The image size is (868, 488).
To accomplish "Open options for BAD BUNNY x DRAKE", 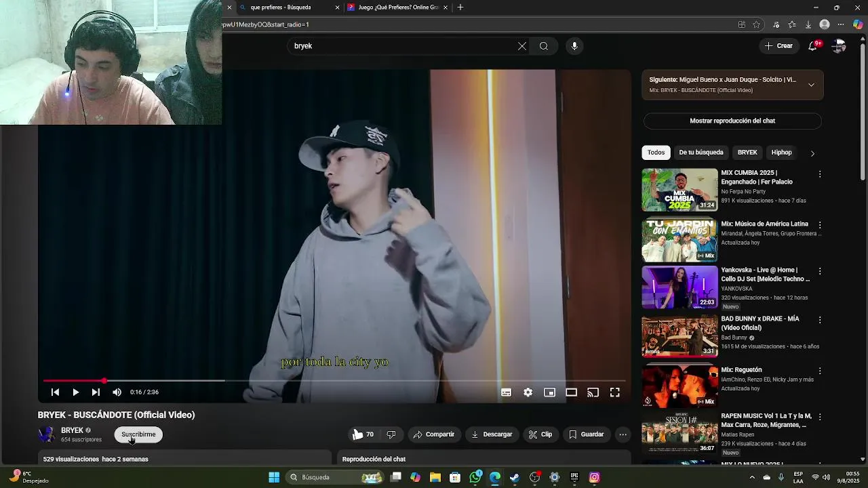I will (x=820, y=320).
